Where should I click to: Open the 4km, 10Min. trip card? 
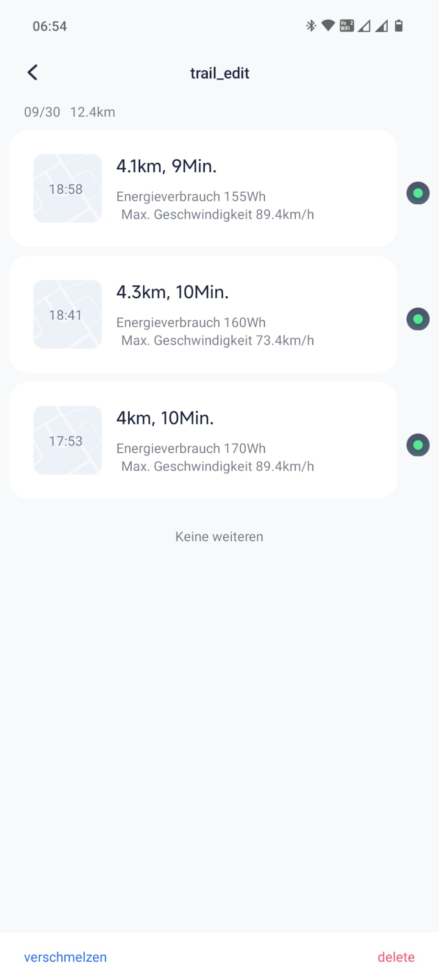[x=239, y=440]
